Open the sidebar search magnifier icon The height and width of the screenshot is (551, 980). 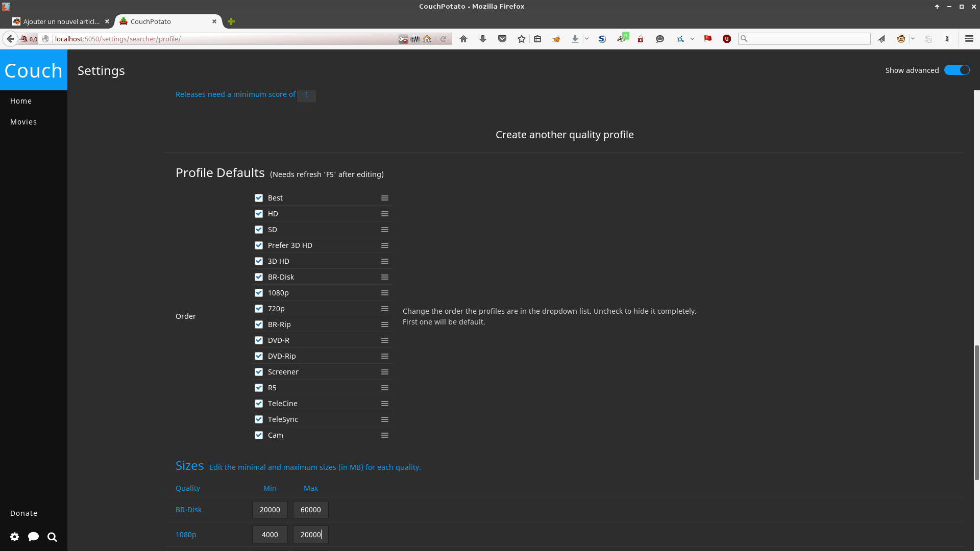coord(52,537)
